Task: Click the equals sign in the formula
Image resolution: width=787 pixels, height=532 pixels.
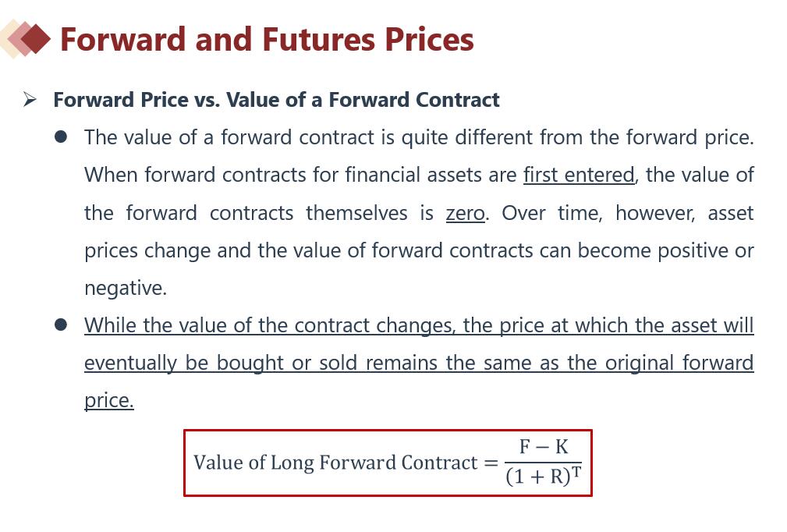Action: [x=491, y=463]
